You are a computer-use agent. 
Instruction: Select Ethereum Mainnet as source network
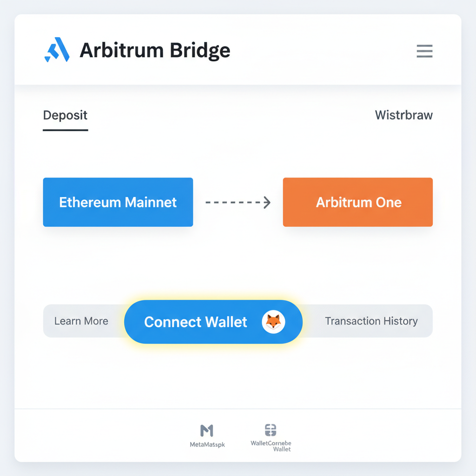point(118,202)
